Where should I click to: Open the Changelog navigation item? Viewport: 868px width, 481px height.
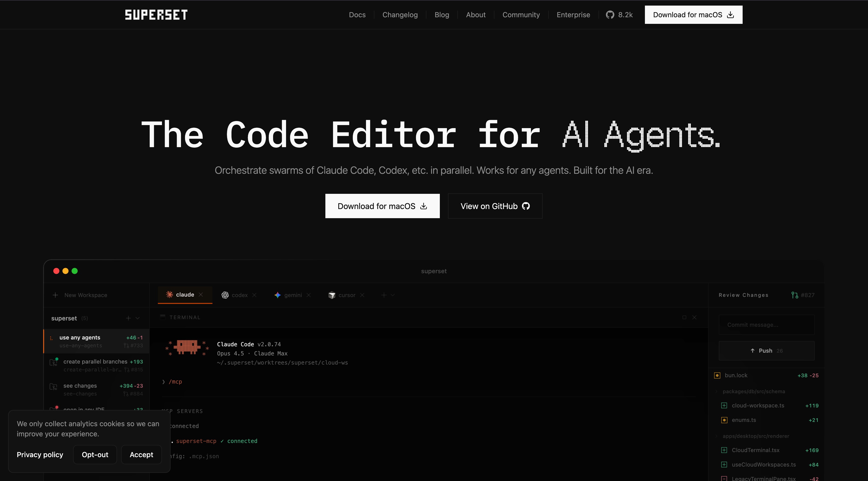pyautogui.click(x=400, y=14)
